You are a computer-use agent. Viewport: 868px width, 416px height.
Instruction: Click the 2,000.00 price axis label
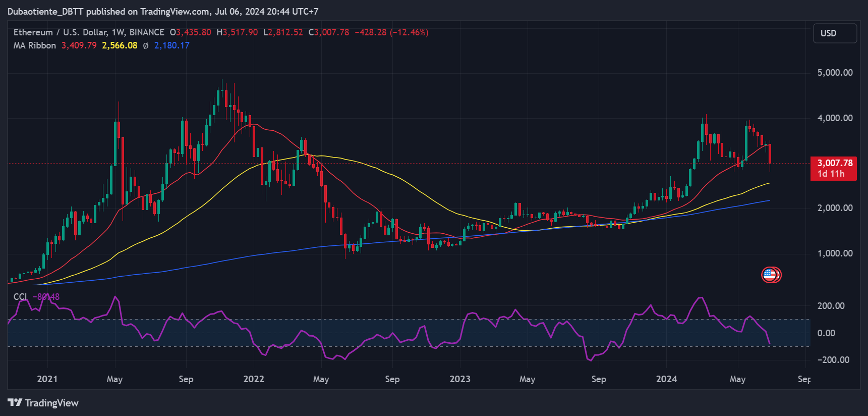pos(835,208)
